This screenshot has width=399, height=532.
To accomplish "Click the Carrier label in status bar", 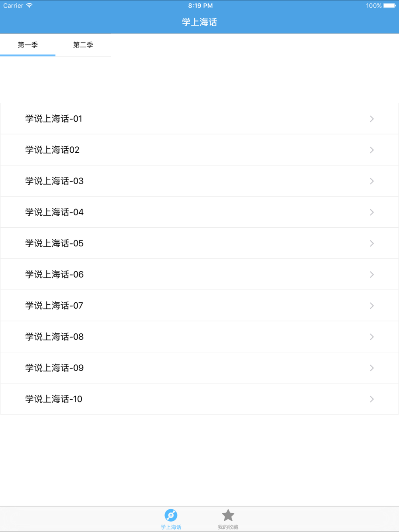I will [x=13, y=6].
